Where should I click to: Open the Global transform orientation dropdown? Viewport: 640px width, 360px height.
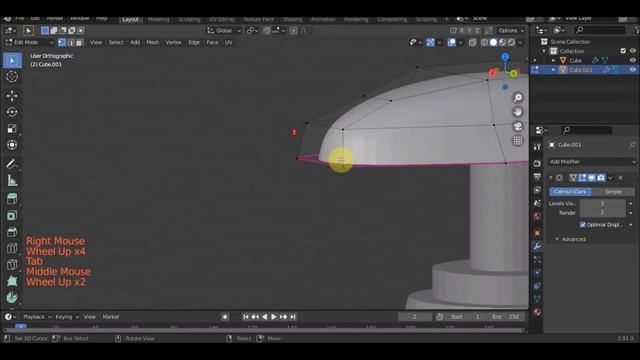click(x=224, y=31)
